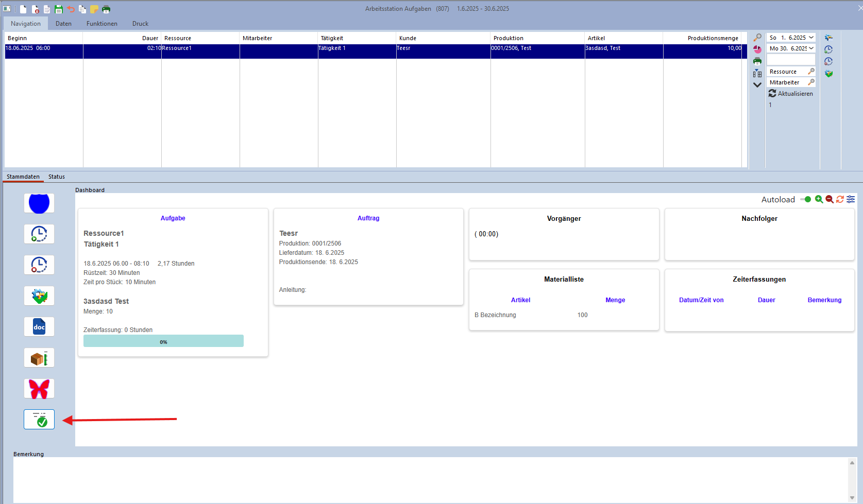863x504 pixels.
Task: Click the Aktualisieren button
Action: click(791, 94)
